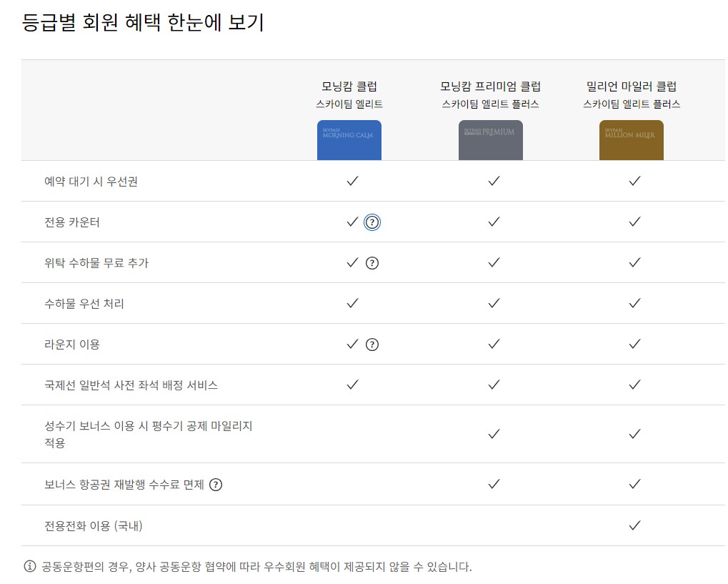Select the gold Million Miler card image

coord(631,140)
